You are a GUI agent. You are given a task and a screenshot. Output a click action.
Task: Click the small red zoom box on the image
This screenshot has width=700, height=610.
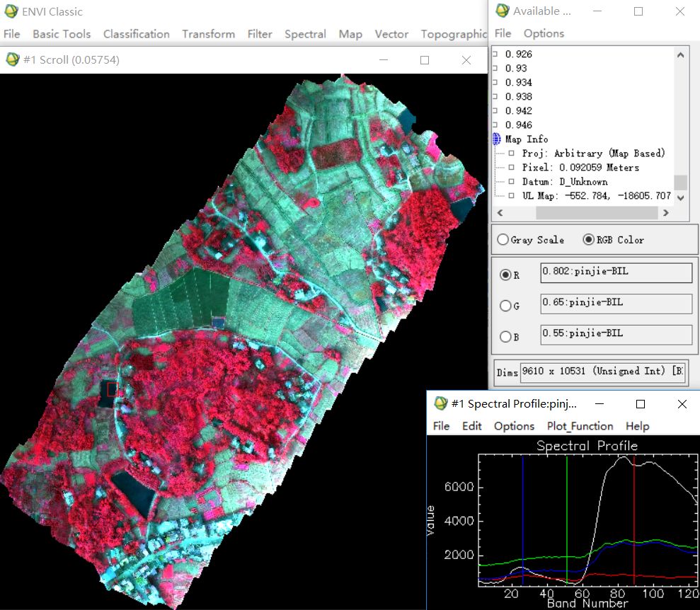pos(112,389)
